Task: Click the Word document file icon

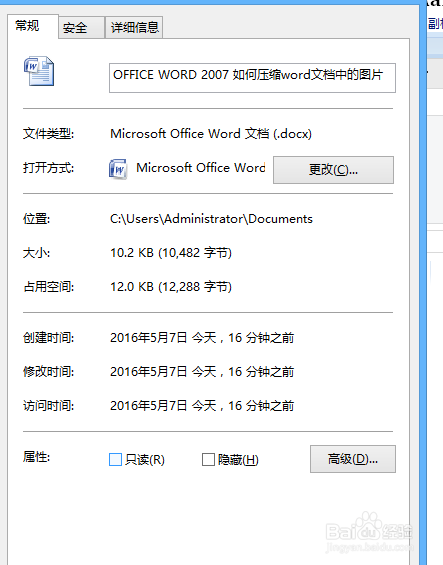Action: 39,71
